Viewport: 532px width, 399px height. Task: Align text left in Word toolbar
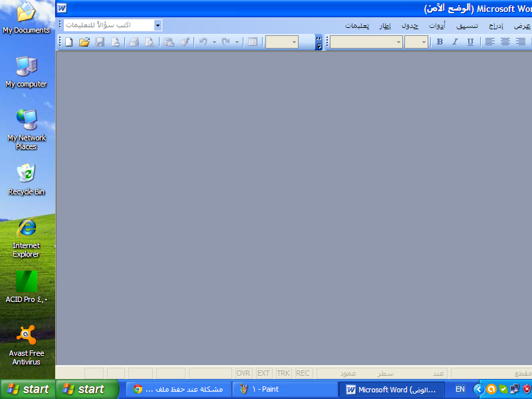tap(489, 42)
